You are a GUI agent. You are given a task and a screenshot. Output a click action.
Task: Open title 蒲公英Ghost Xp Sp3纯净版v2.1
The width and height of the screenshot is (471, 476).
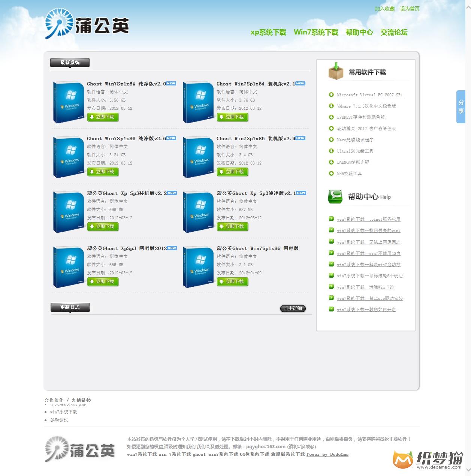point(256,193)
